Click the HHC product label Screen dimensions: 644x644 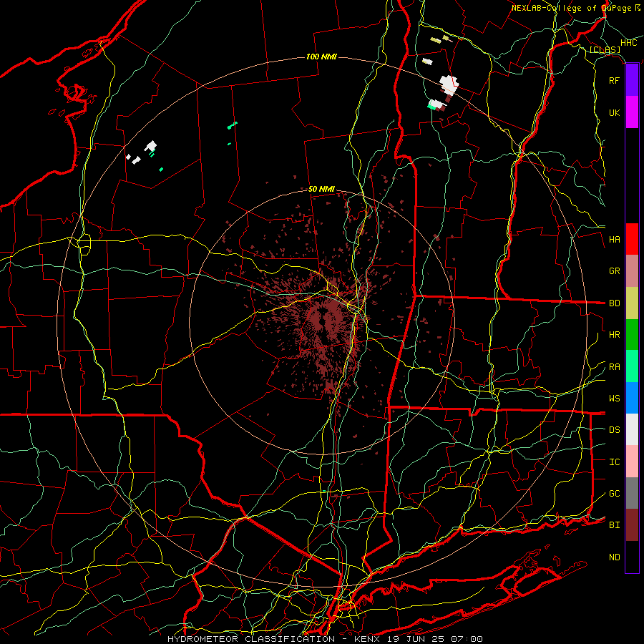tap(629, 43)
